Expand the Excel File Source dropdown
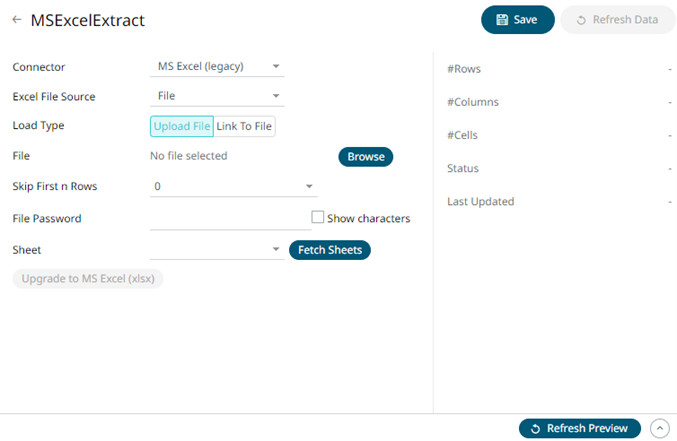This screenshot has width=677, height=441. pyautogui.click(x=216, y=97)
